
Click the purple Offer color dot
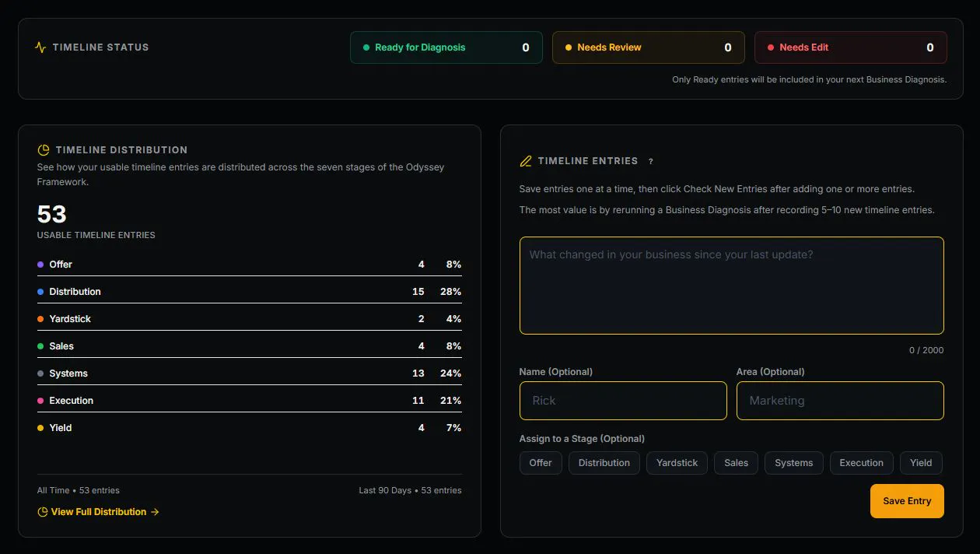click(x=40, y=265)
